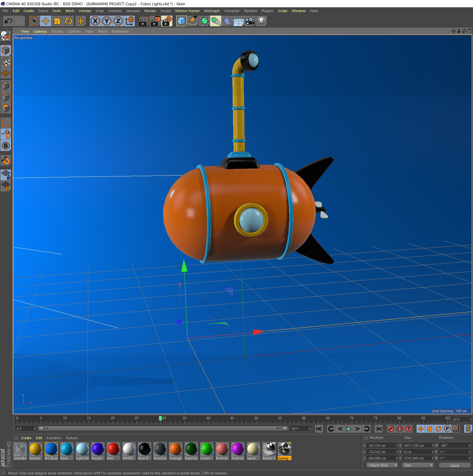Screen dimensions: 473x476
Task: Open the Edit Render Settings icon
Action: (x=167, y=21)
